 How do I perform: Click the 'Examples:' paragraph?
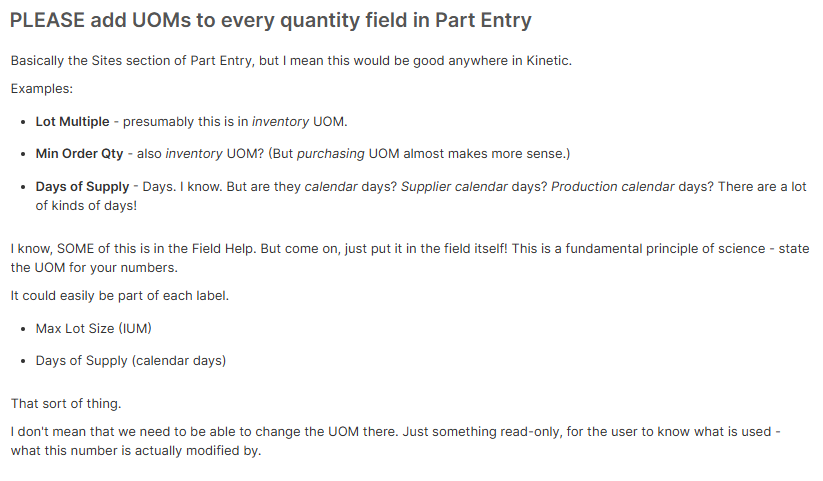pyautogui.click(x=42, y=89)
